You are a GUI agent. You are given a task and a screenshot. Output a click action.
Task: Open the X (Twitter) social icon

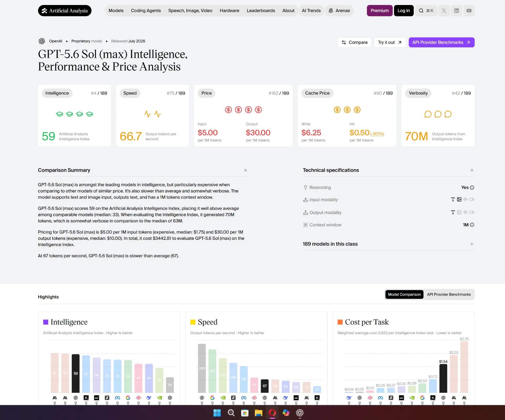pyautogui.click(x=444, y=11)
